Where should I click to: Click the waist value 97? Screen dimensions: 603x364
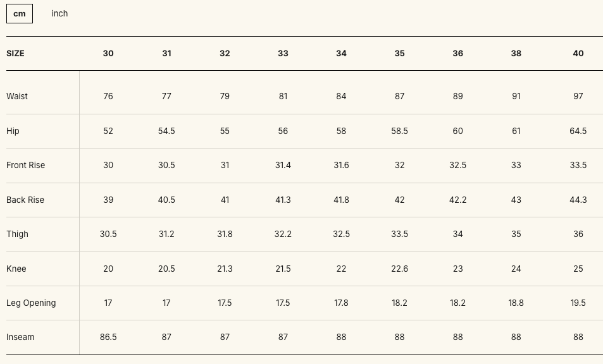click(x=578, y=97)
